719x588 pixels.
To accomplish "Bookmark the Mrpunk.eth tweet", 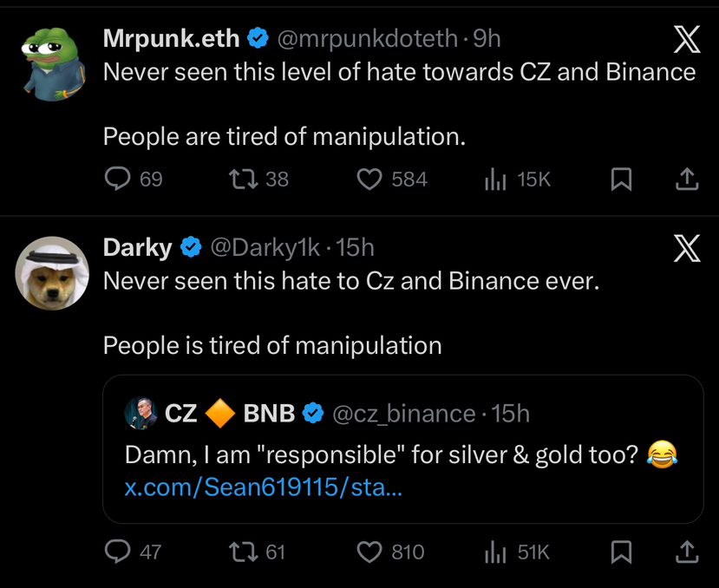I will pyautogui.click(x=621, y=179).
